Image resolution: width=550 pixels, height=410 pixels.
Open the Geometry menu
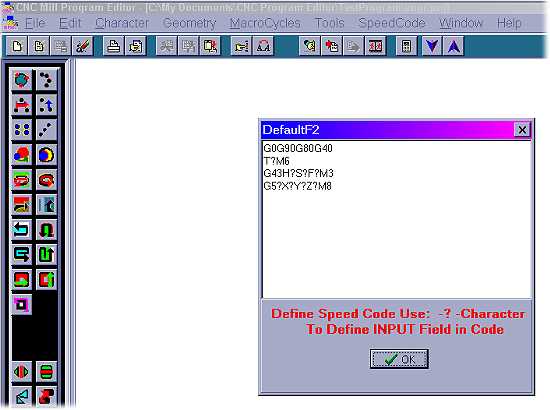pyautogui.click(x=189, y=23)
